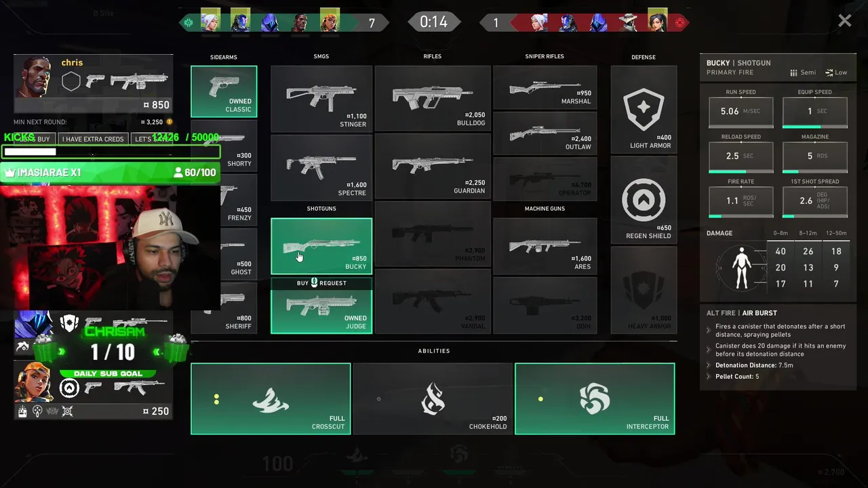868x488 pixels.
Task: Click the Semi fire mode indicator
Action: coord(803,73)
